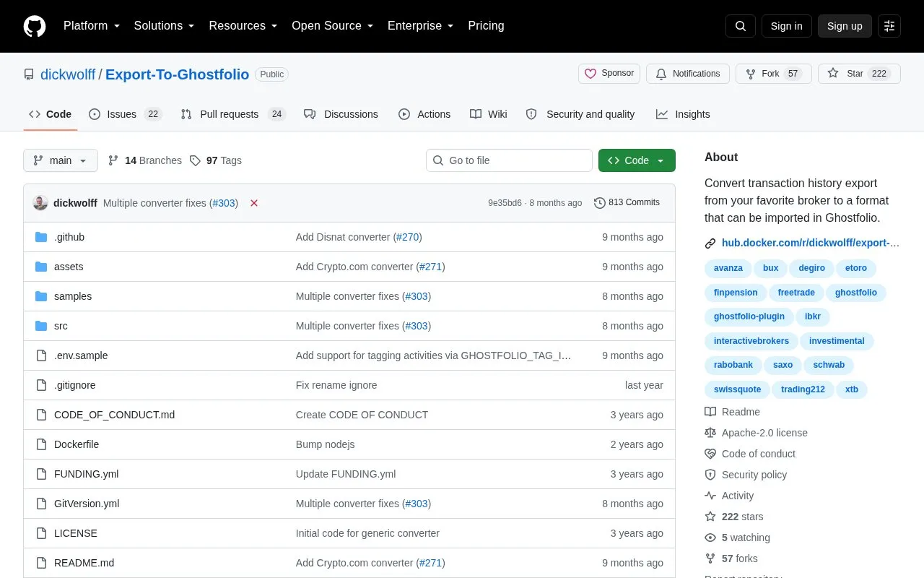
Task: Open the Actions tab
Action: coord(424,114)
